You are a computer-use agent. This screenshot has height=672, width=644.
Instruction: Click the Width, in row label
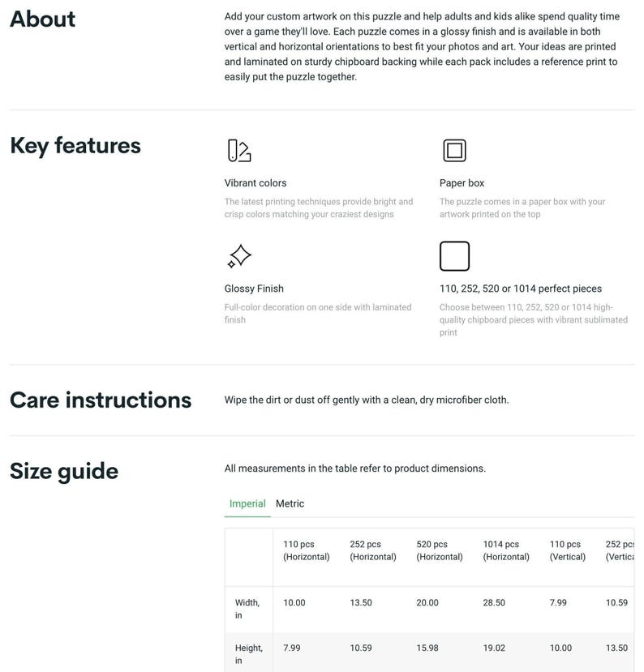(x=247, y=609)
